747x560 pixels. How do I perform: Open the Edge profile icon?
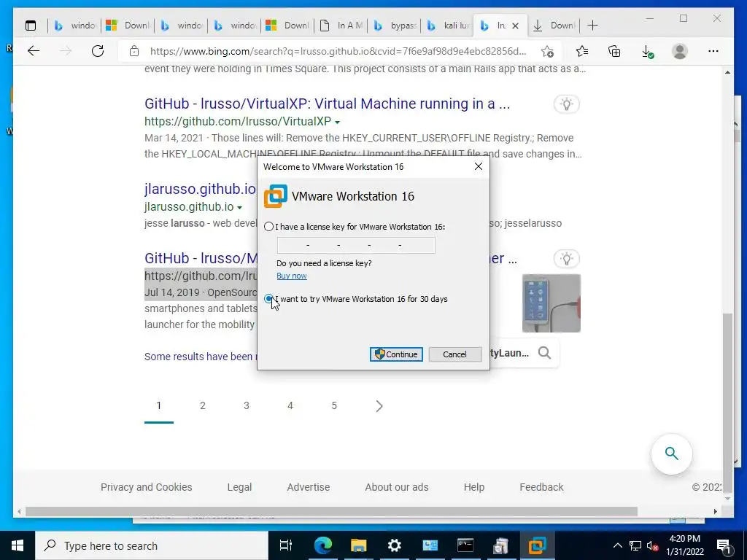[680, 51]
